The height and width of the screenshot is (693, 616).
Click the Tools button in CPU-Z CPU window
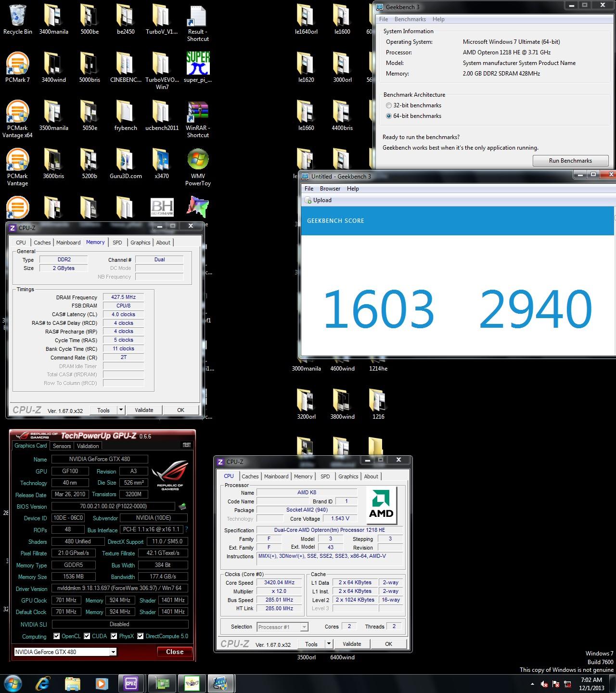(311, 644)
